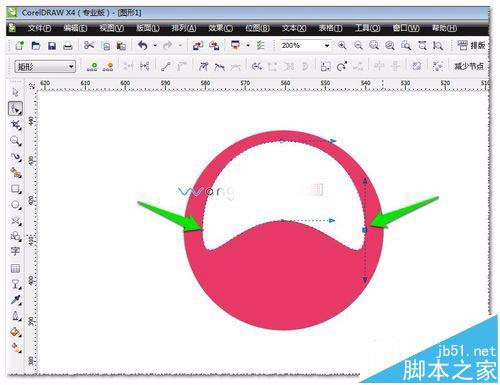Click the Copy icon
500x385 pixels.
coord(106,46)
